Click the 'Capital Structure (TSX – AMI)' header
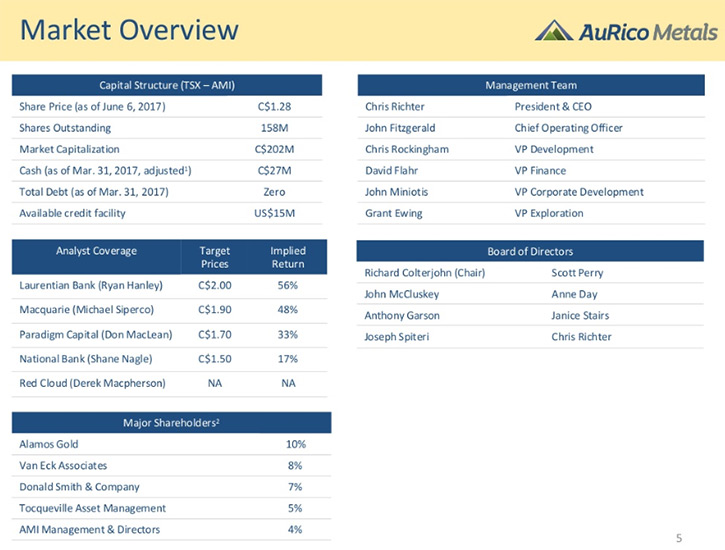 click(167, 85)
